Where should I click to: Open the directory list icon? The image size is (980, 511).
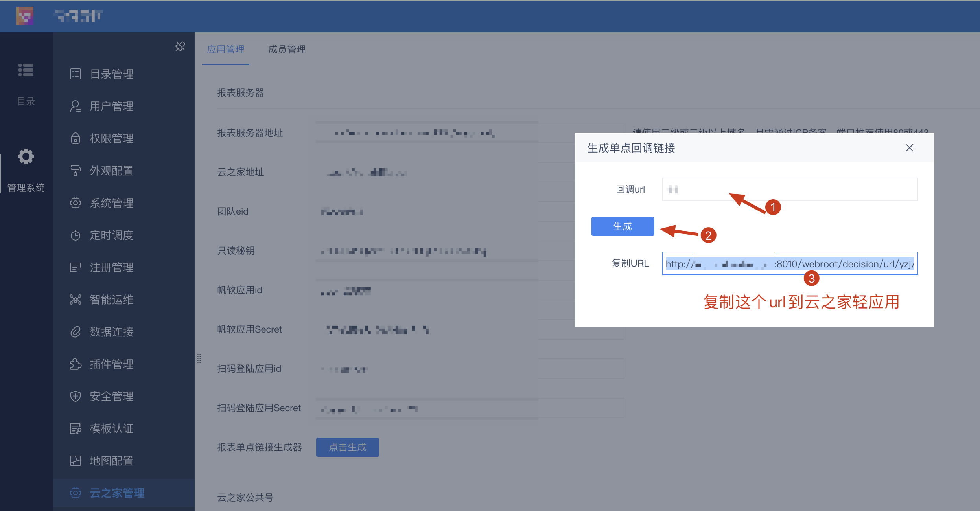coord(26,70)
